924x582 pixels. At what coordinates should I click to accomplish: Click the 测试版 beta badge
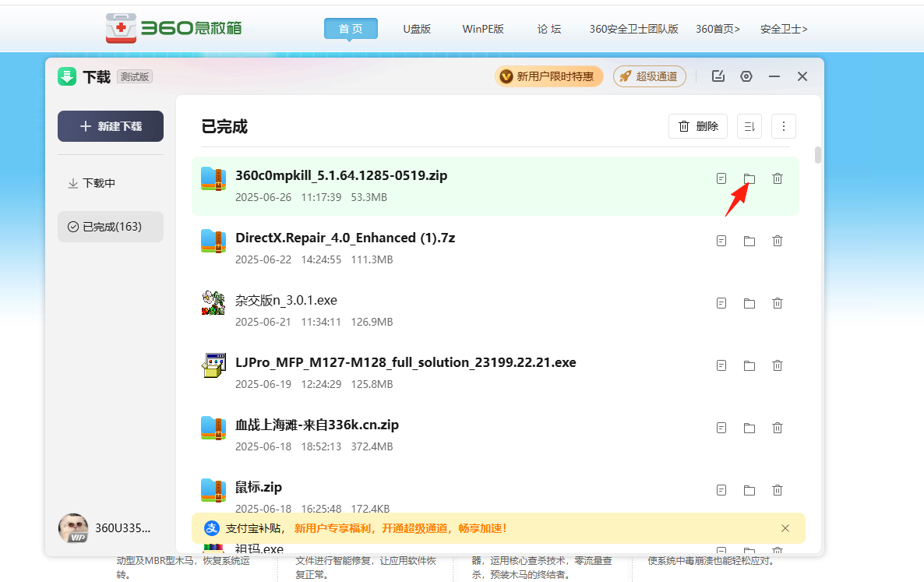(134, 76)
